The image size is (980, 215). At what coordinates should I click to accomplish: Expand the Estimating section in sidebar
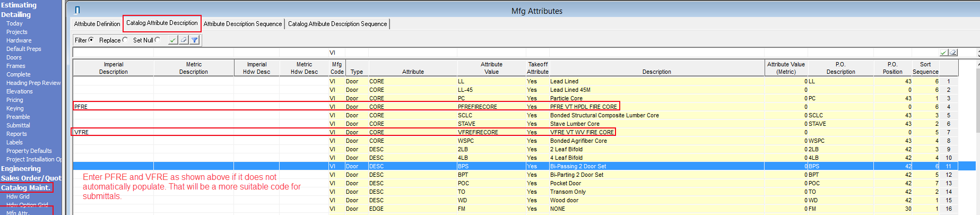[19, 5]
